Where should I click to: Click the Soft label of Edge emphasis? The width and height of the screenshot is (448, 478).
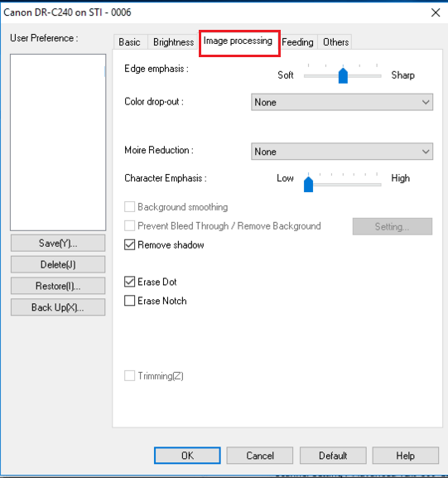point(286,75)
